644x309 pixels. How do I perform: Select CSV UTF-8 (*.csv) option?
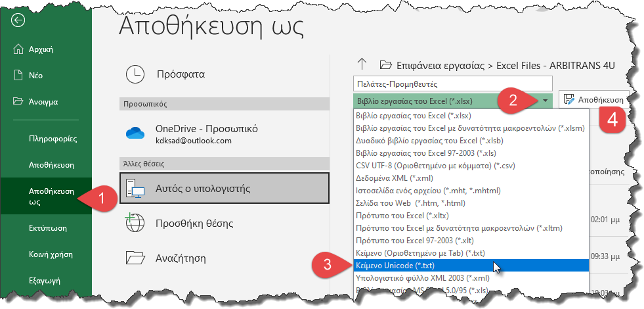471,166
